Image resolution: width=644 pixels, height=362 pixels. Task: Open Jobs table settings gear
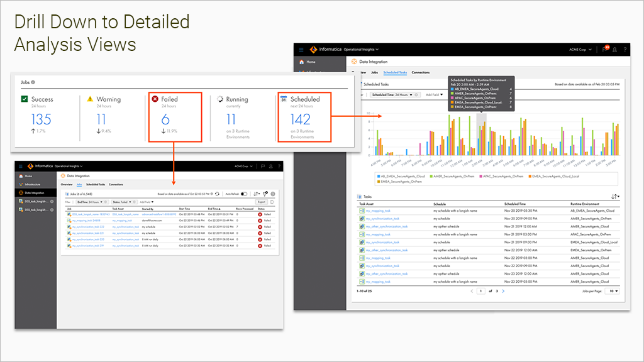click(x=273, y=194)
